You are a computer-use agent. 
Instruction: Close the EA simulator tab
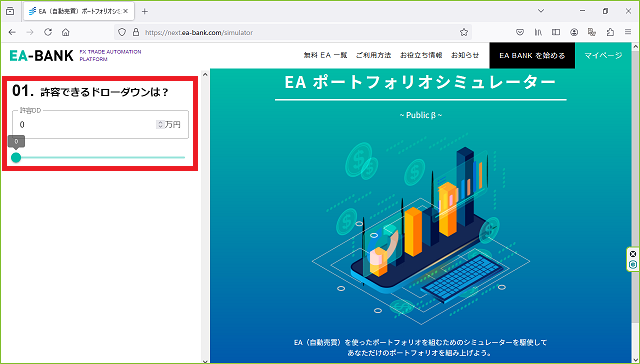[x=126, y=11]
